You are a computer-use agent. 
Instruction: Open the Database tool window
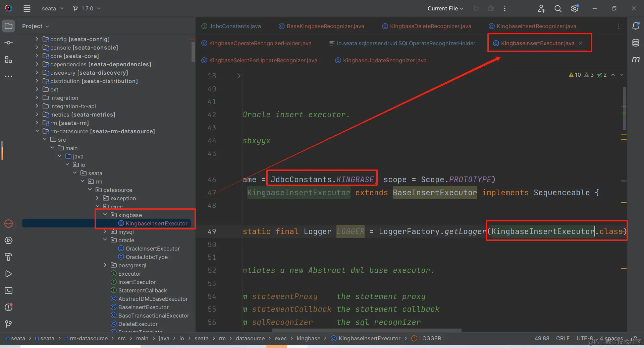pos(636,43)
